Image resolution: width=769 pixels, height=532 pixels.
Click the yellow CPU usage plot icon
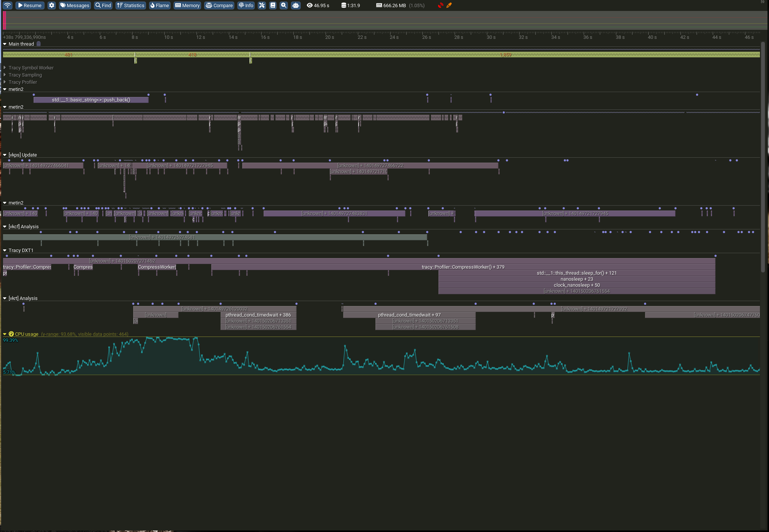(x=11, y=334)
